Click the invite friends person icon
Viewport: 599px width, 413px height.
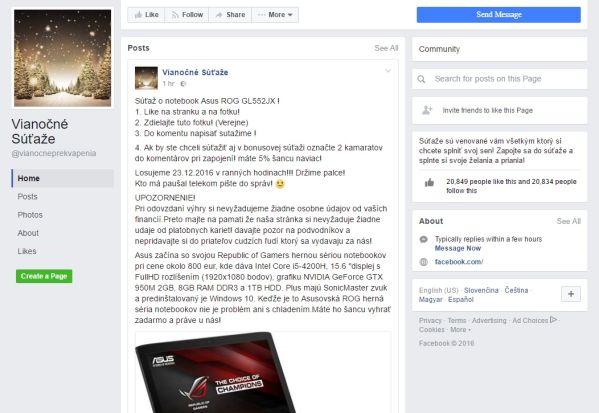click(427, 110)
